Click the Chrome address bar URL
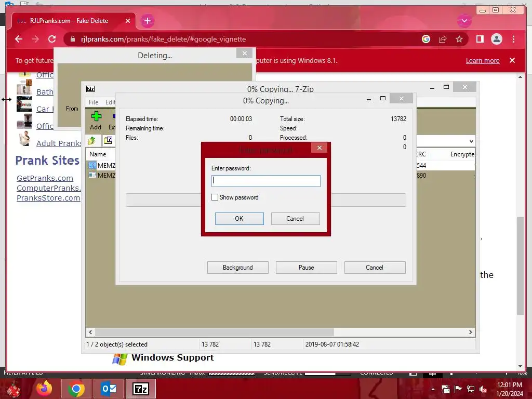This screenshot has width=532, height=399. pos(163,39)
